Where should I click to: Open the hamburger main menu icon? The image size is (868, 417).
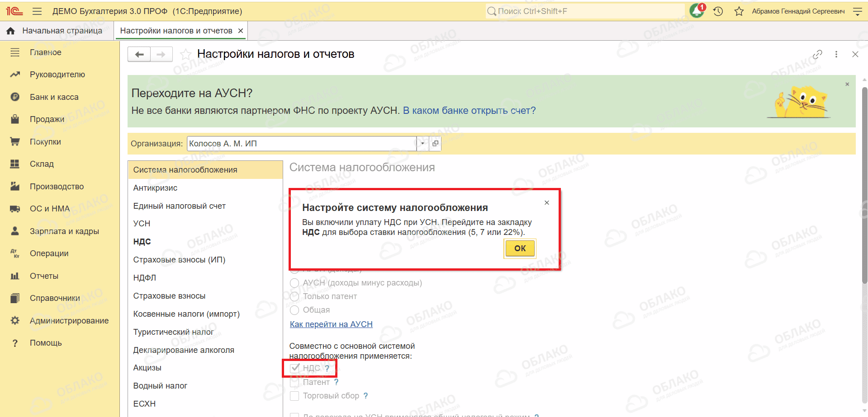(x=37, y=11)
